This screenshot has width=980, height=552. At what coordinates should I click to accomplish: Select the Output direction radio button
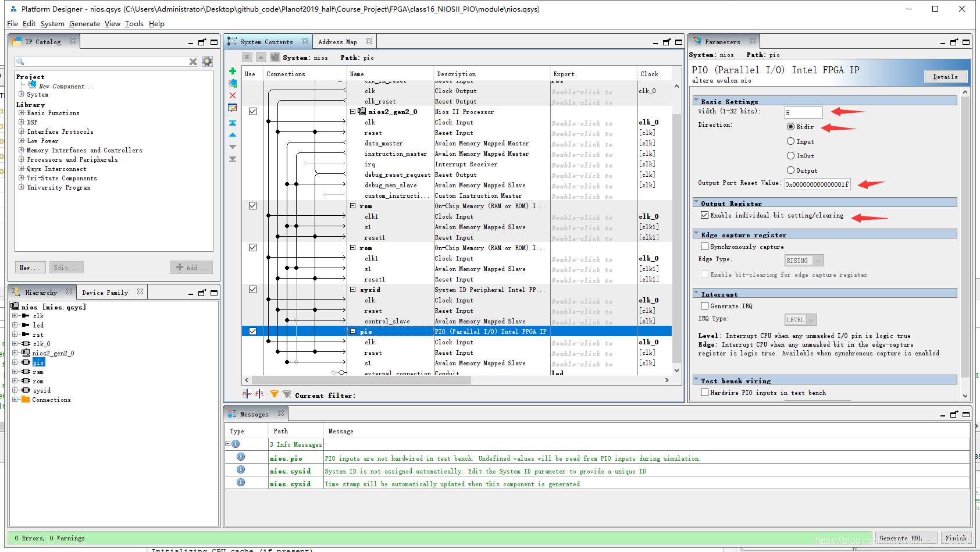790,170
